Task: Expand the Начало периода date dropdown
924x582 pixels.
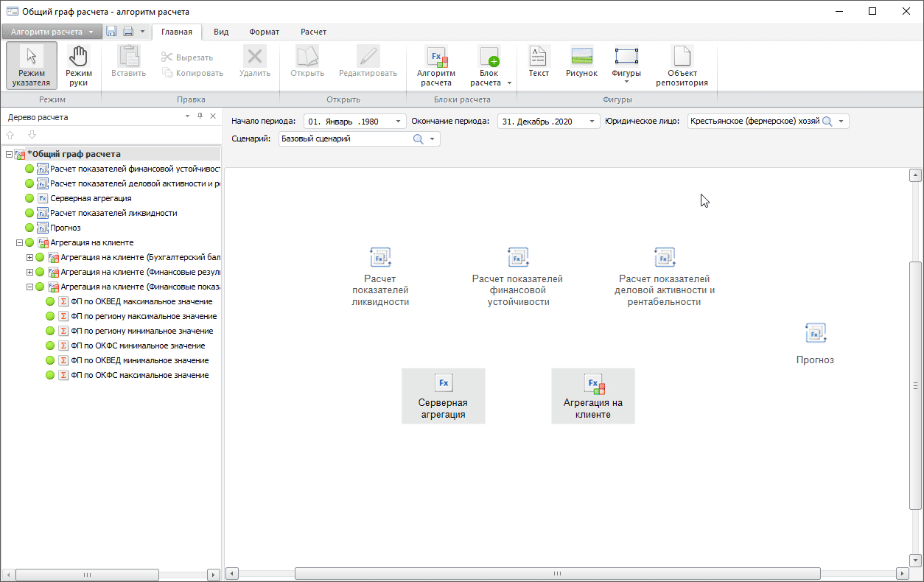Action: (399, 122)
